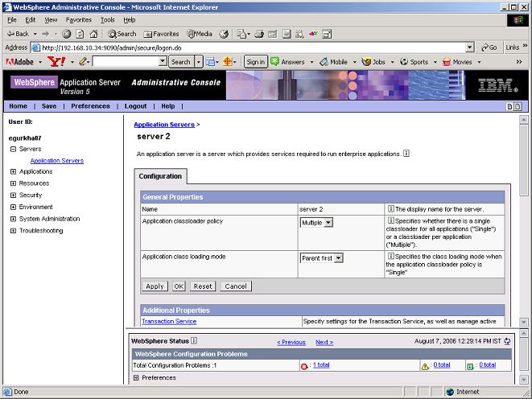This screenshot has width=532, height=399.
Task: Click the info icon beside WebSphere Status
Action: click(x=194, y=340)
